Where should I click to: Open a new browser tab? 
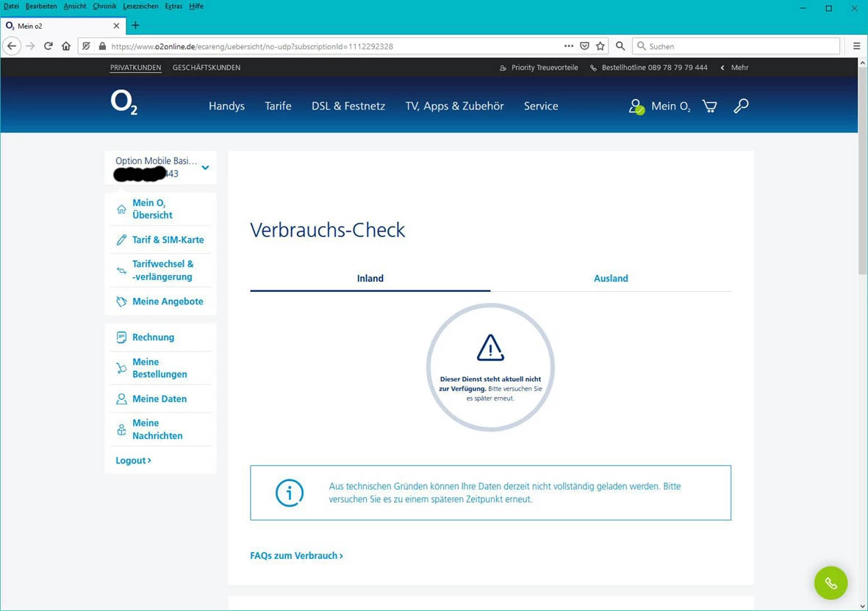[135, 25]
